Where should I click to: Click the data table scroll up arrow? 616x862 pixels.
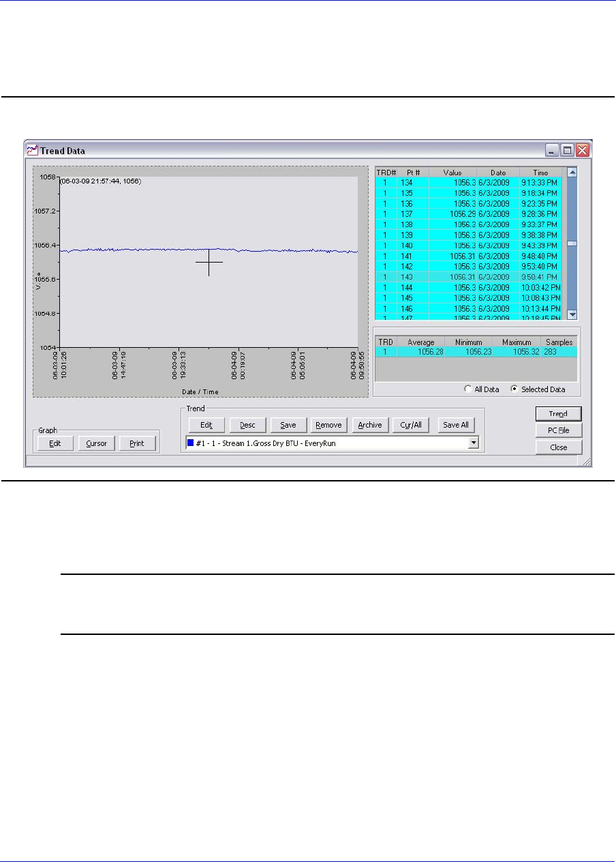(572, 173)
